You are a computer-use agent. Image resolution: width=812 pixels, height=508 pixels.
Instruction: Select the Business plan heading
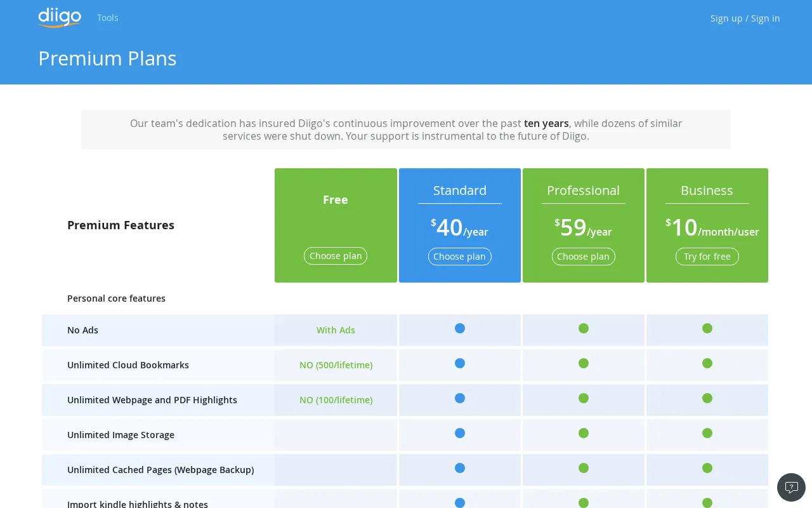pyautogui.click(x=707, y=190)
